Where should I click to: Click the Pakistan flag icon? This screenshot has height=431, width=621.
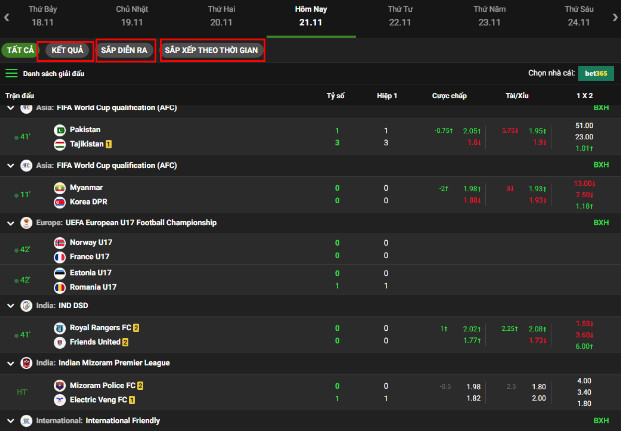coord(60,130)
